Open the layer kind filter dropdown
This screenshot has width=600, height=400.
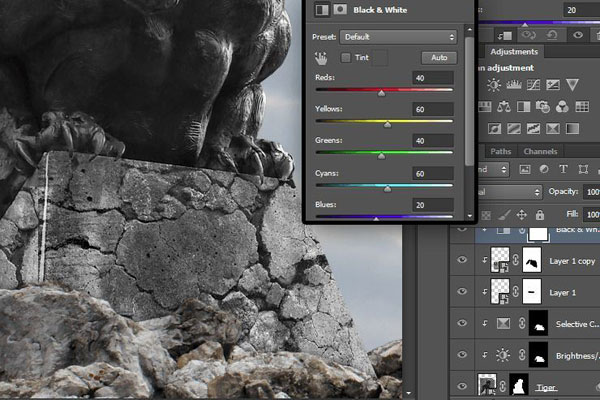(494, 169)
